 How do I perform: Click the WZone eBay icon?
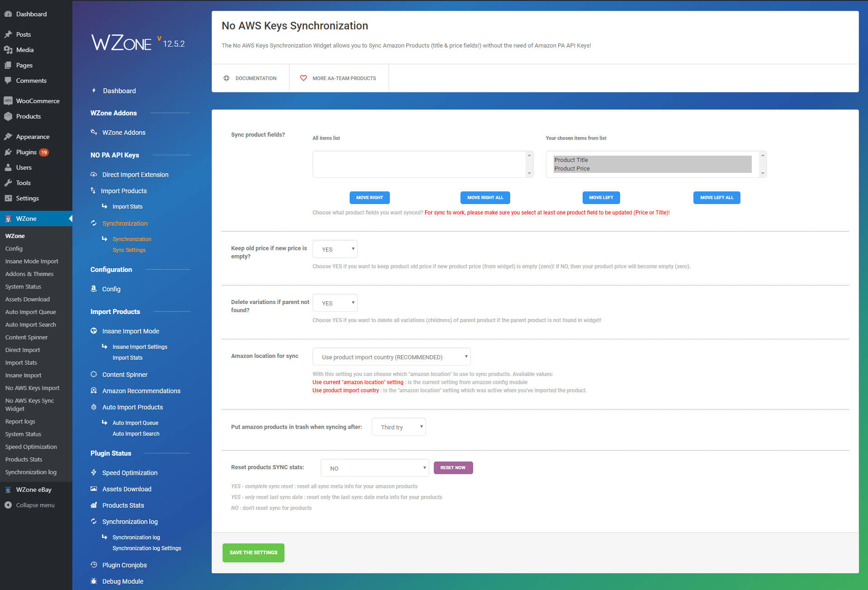click(x=8, y=490)
